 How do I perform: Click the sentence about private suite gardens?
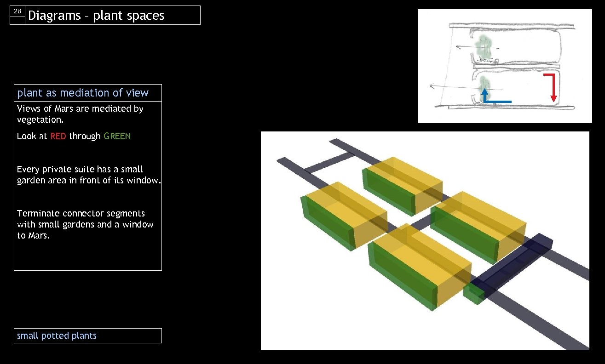click(88, 175)
